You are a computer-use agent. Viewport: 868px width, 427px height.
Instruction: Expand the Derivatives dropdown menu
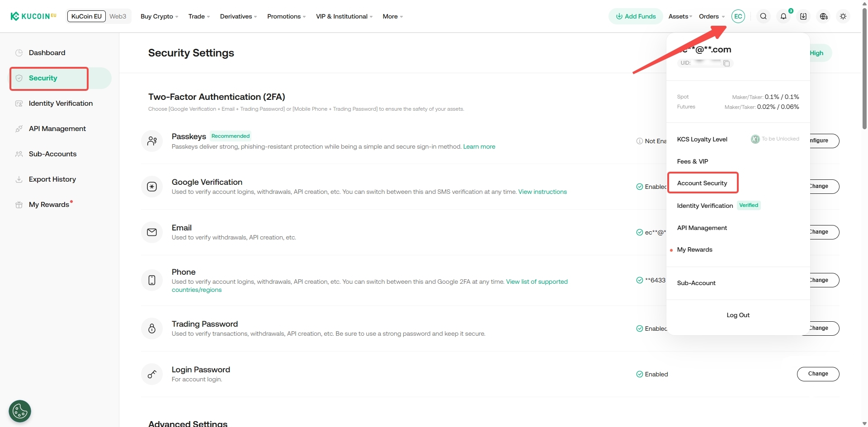[238, 16]
